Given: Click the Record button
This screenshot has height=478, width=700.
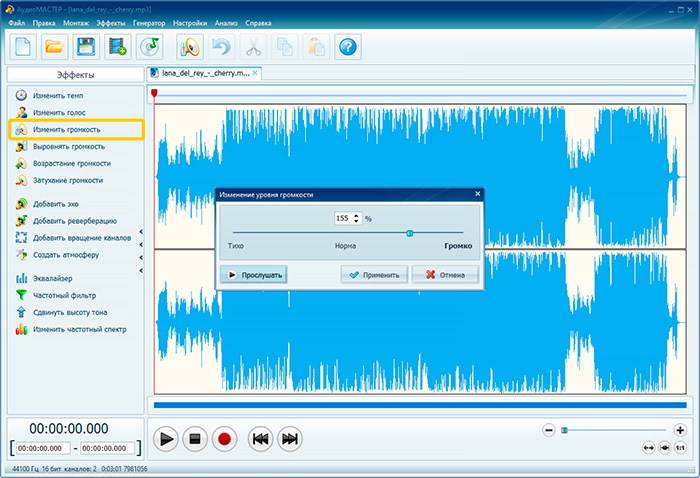Looking at the screenshot, I should point(224,439).
